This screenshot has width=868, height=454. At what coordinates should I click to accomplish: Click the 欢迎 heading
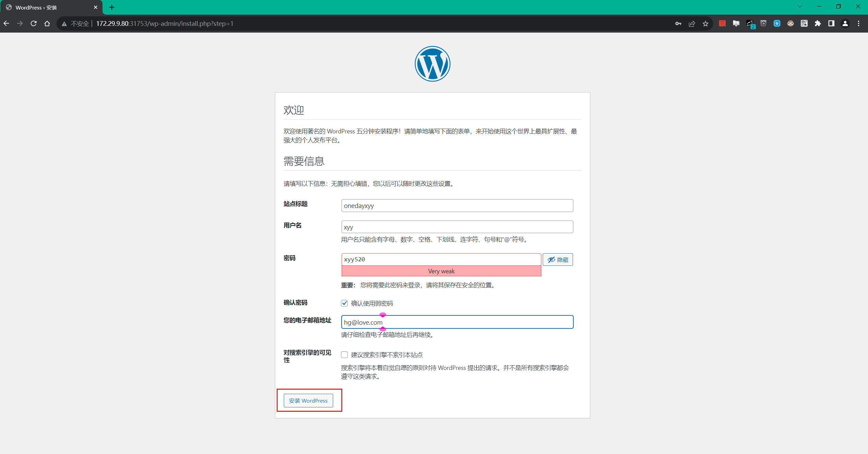[x=294, y=110]
